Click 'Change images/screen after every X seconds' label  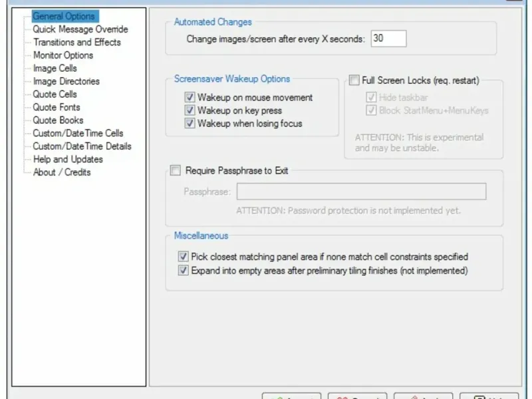point(275,39)
